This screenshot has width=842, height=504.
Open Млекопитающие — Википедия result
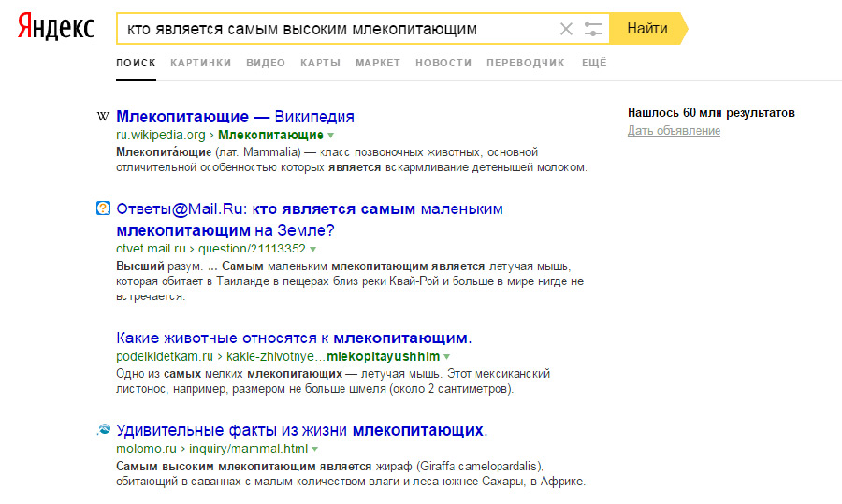pyautogui.click(x=235, y=117)
